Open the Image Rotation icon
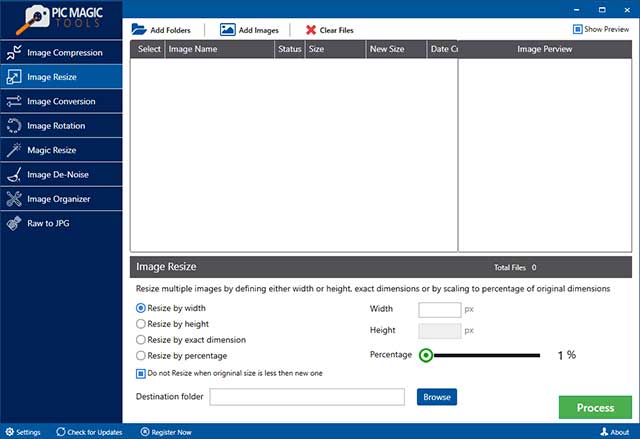 [x=14, y=126]
